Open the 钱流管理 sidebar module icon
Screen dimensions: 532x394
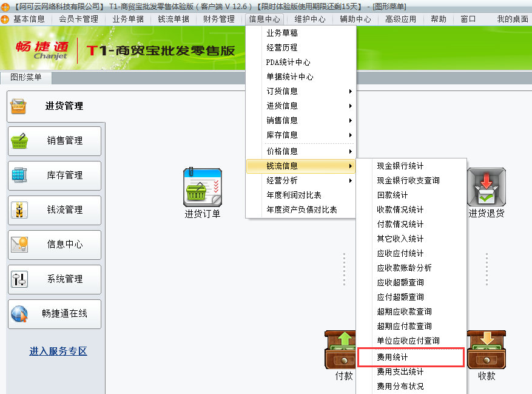click(55, 210)
